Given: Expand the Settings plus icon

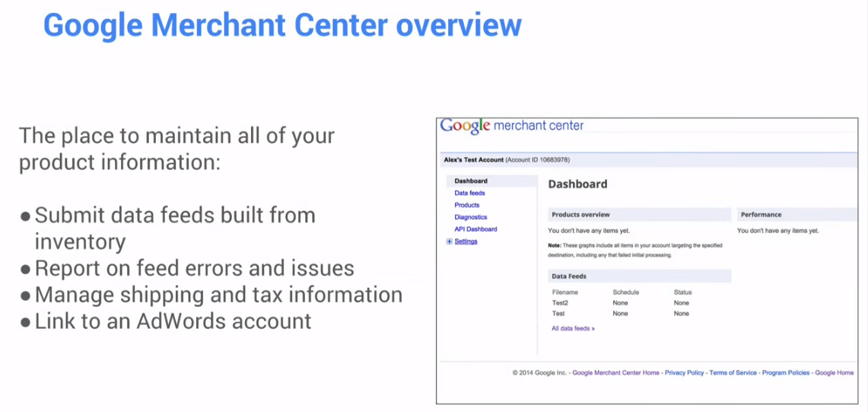Looking at the screenshot, I should (x=450, y=241).
